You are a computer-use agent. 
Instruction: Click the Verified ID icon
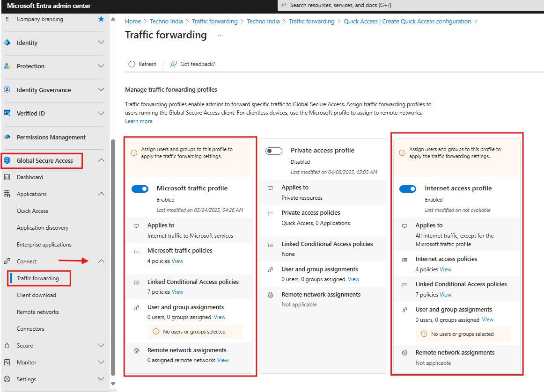coord(7,113)
